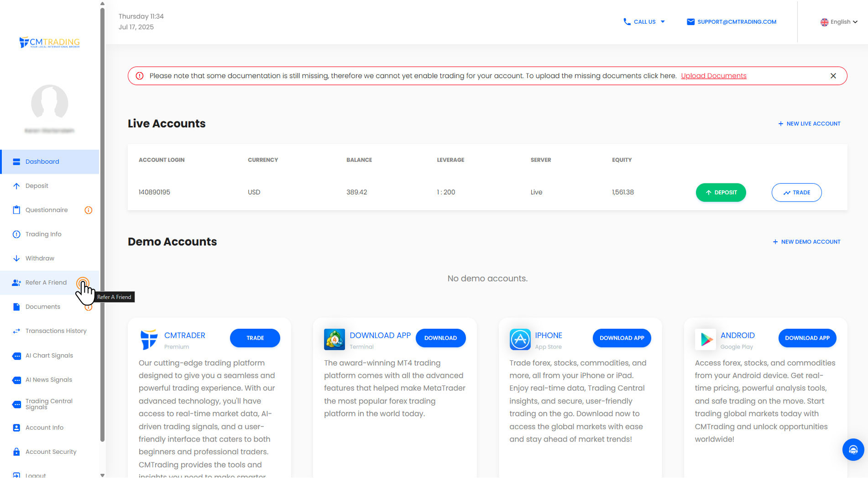The image size is (868, 478).
Task: Click the phone icon next to Call Us
Action: [x=627, y=21]
